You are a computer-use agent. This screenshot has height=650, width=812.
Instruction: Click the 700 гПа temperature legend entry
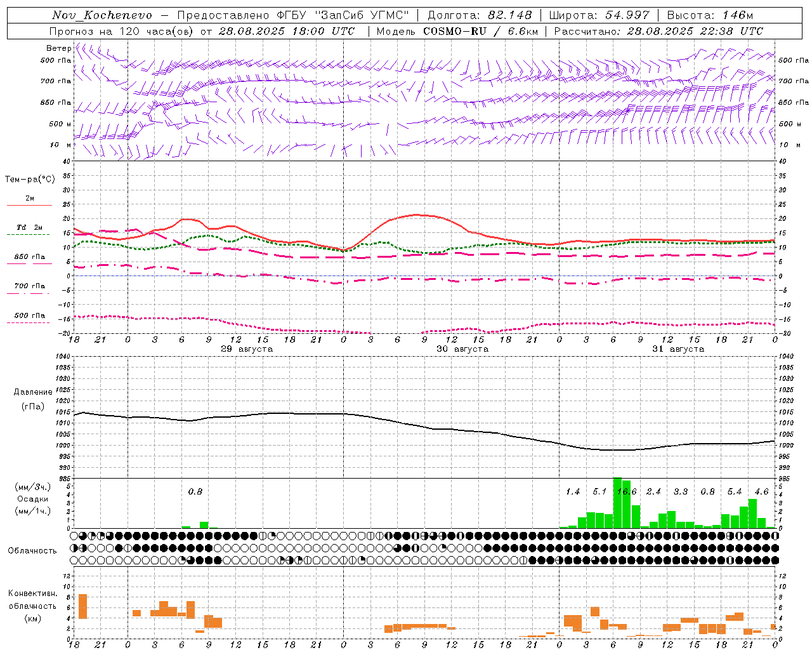[x=29, y=286]
